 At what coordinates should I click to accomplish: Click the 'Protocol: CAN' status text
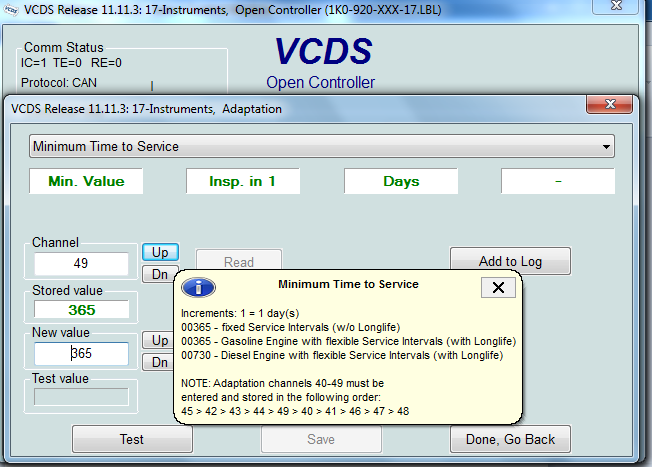coord(59,83)
